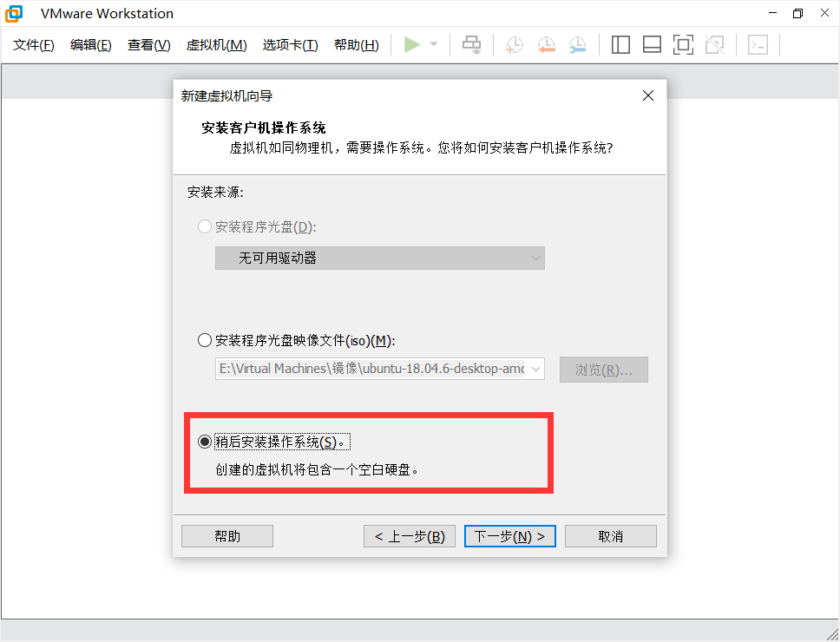Viewport: 840px width, 642px height.
Task: Click the 安装来源: label
Action: tap(215, 193)
